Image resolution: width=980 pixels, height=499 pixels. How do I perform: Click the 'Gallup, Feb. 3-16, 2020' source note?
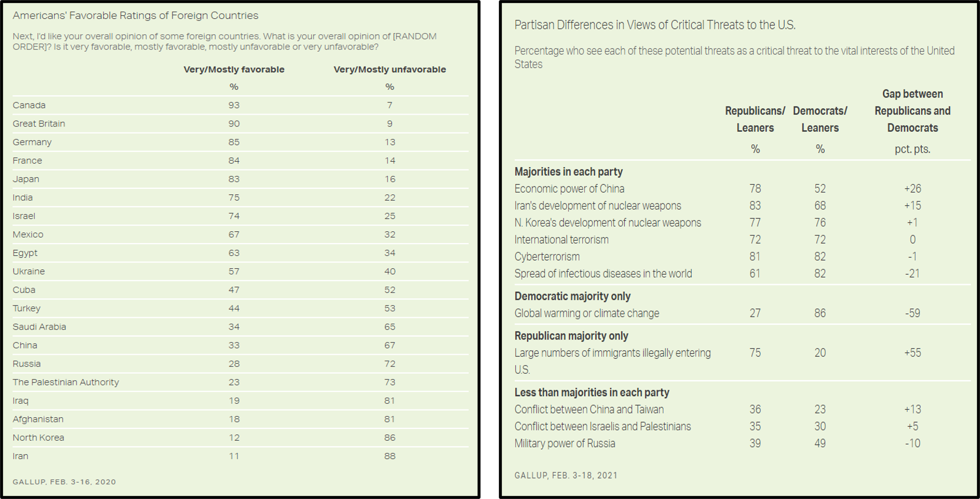(64, 482)
